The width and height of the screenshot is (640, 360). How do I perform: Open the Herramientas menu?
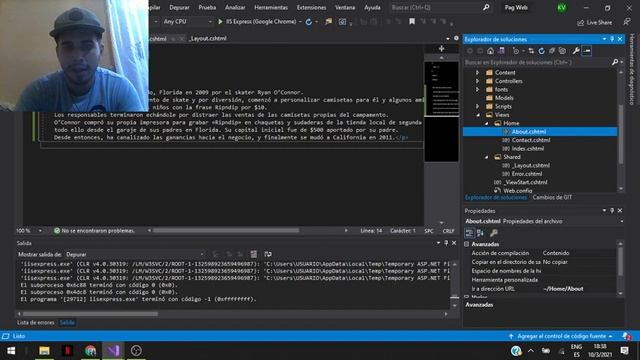pos(271,7)
